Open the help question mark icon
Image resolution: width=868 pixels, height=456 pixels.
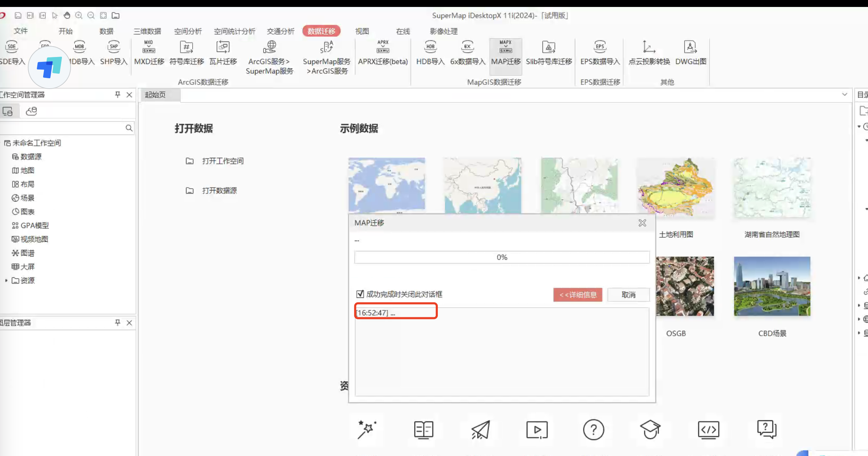[594, 430]
